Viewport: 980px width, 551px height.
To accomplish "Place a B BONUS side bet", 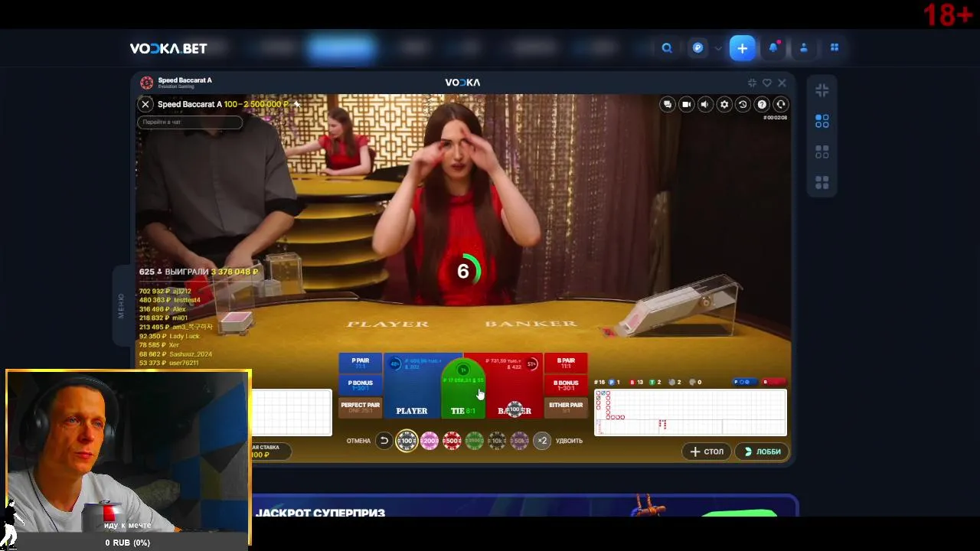I will click(566, 385).
